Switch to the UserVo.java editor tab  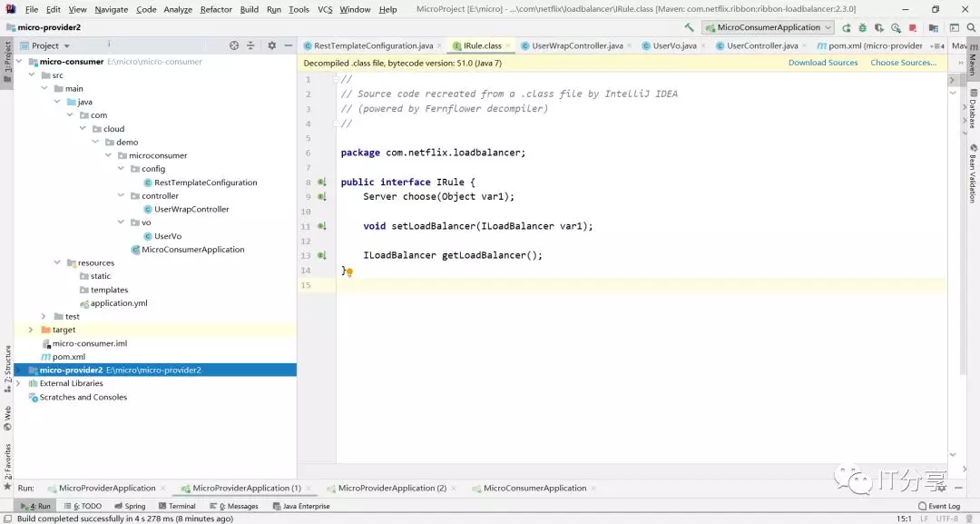tap(674, 45)
